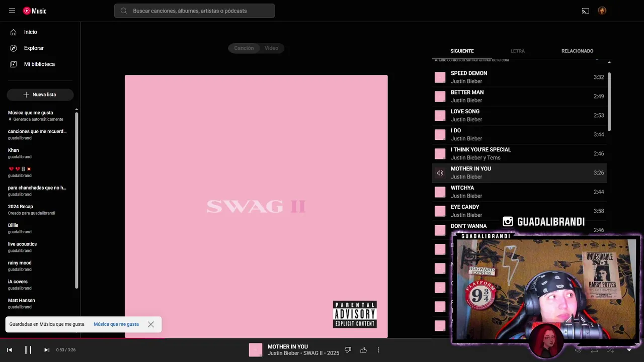Click the SWAG II album cover
This screenshot has height=362, width=644.
256,207
